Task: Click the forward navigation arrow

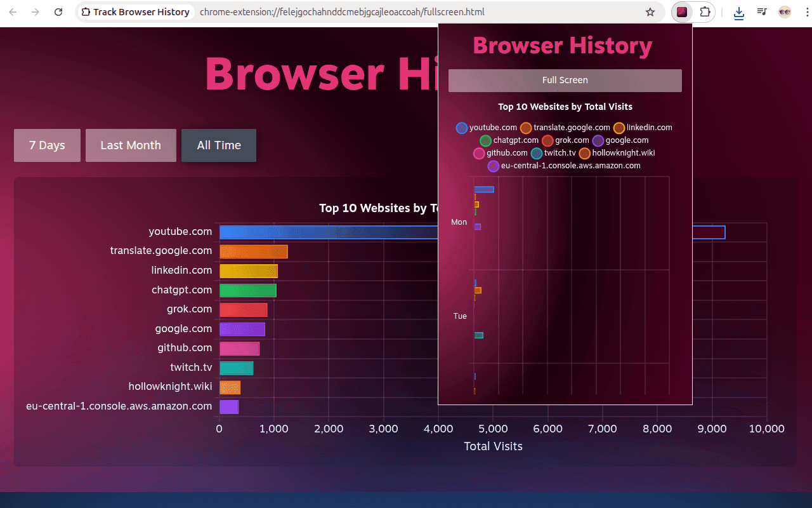Action: click(x=35, y=11)
